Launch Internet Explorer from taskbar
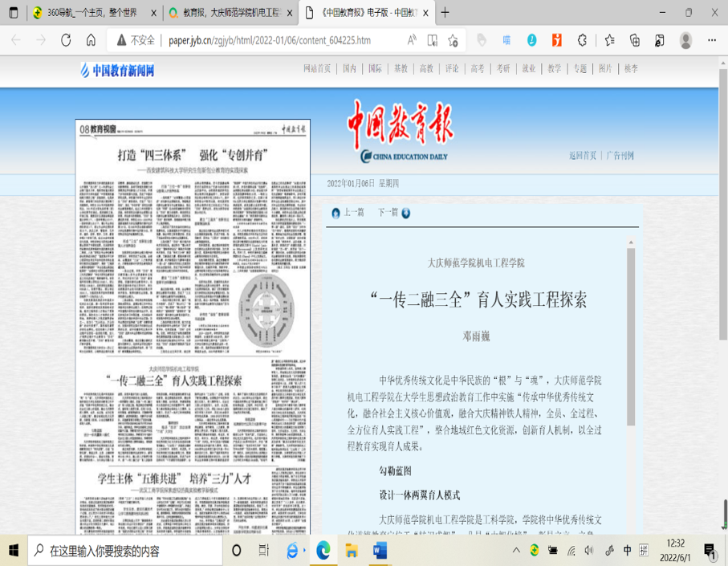Screen dimensions: 728x566 [292, 551]
